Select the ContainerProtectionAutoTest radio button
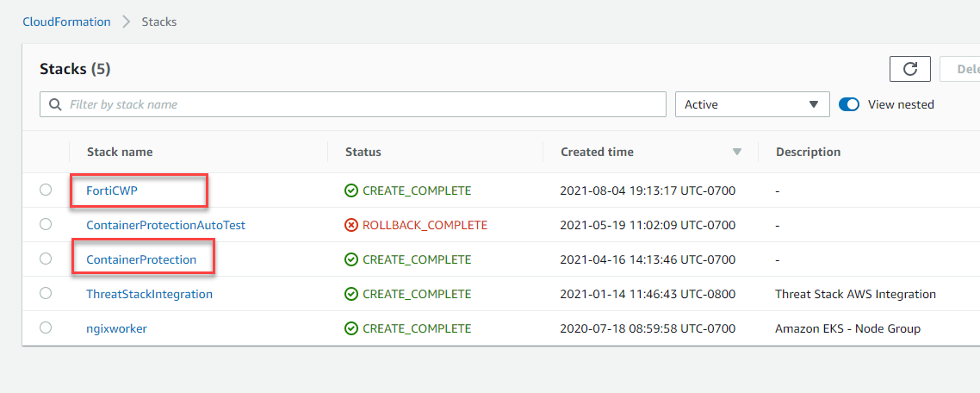This screenshot has height=393, width=980. coord(46,225)
